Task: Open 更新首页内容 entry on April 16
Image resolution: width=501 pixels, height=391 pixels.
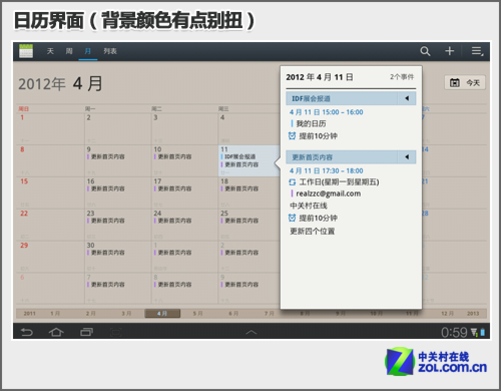Action: coord(106,189)
